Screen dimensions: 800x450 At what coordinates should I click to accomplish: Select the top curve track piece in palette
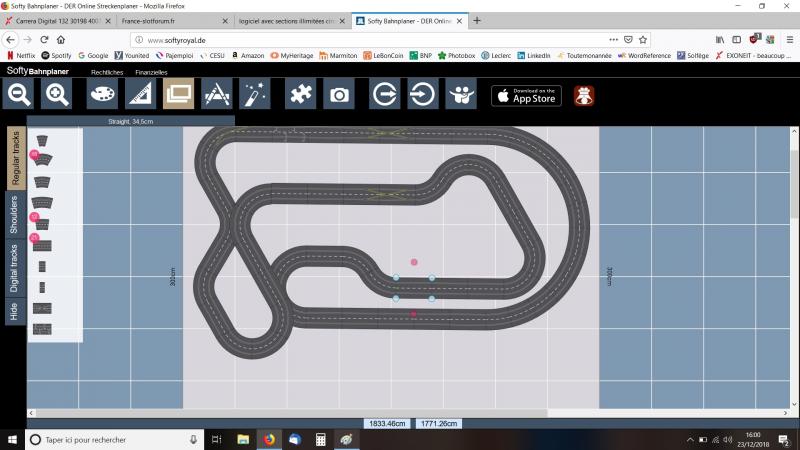[43, 139]
